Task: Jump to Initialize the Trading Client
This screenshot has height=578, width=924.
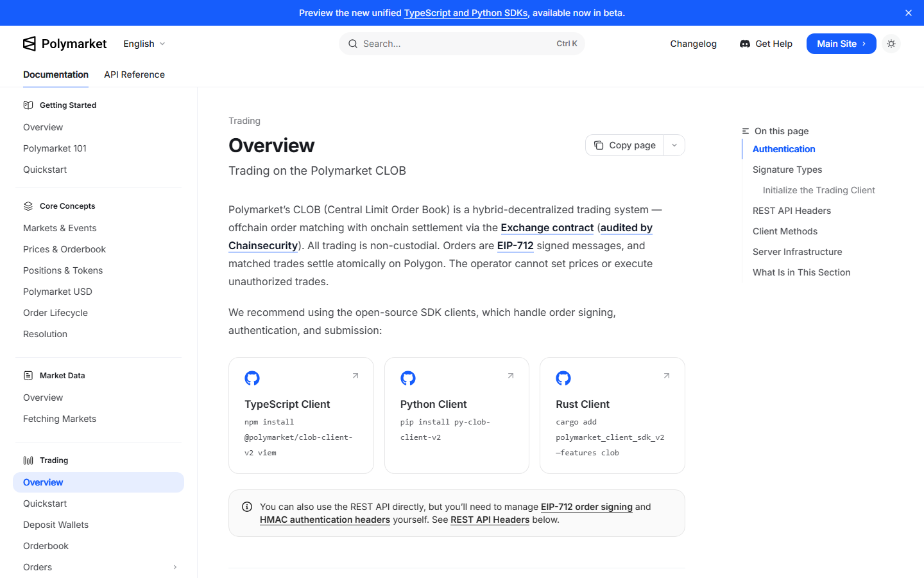Action: click(819, 190)
